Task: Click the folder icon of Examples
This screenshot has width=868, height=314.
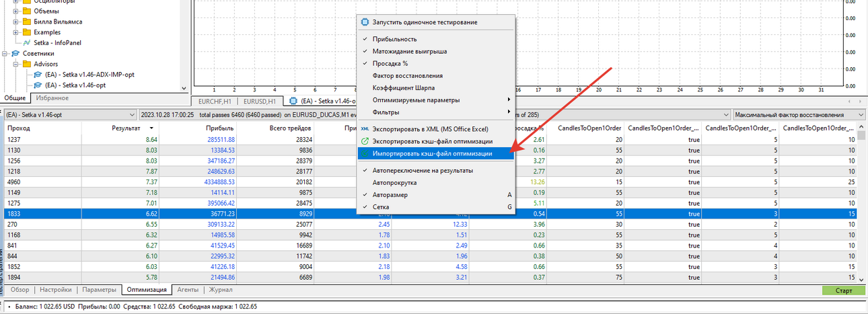Action: 27,32
